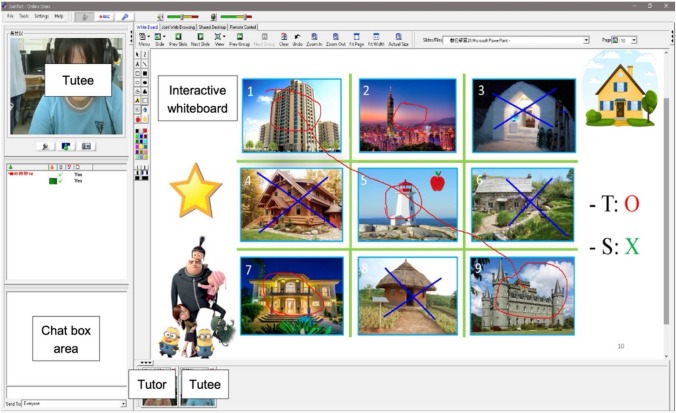This screenshot has width=676, height=413.
Task: Toggle the microphone button beside REC
Action: pos(86,17)
